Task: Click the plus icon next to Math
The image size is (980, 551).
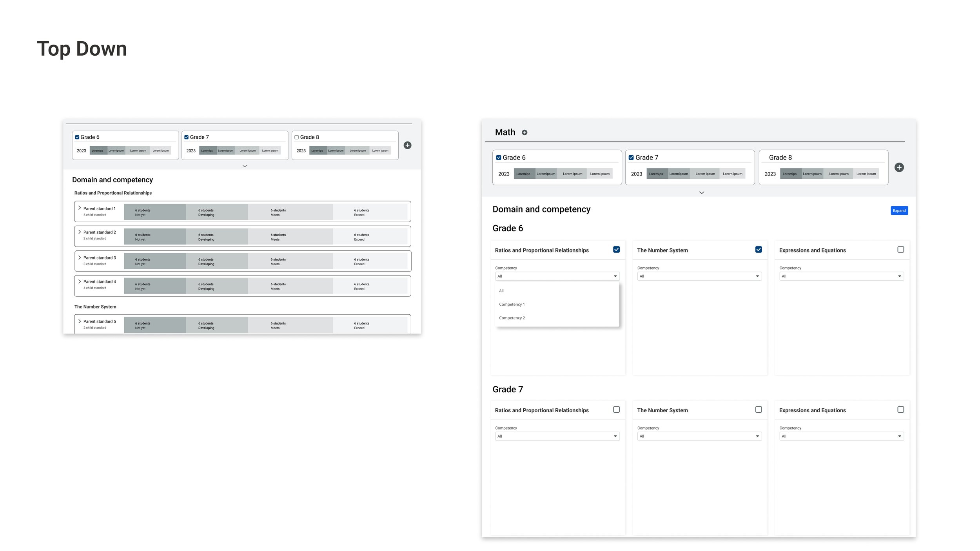Action: (524, 132)
